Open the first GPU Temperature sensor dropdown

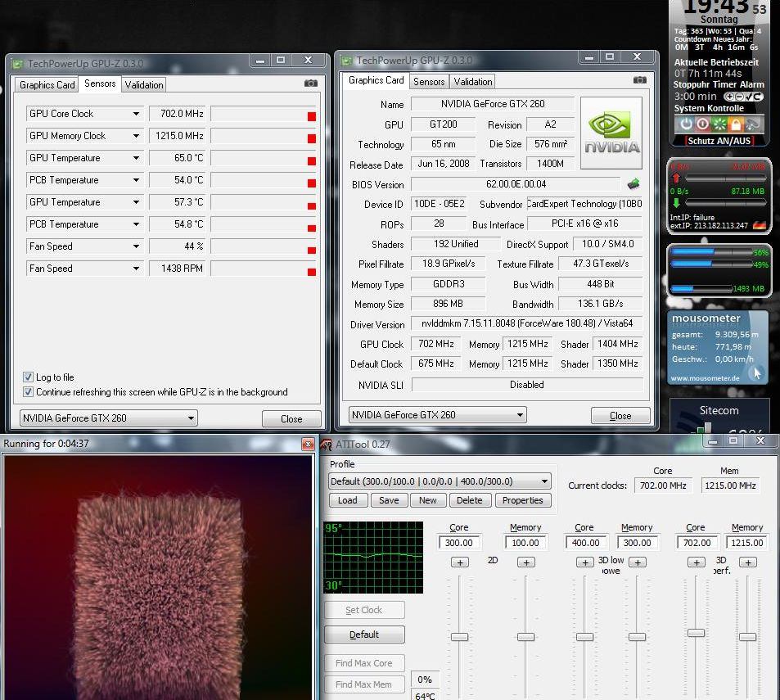point(136,158)
